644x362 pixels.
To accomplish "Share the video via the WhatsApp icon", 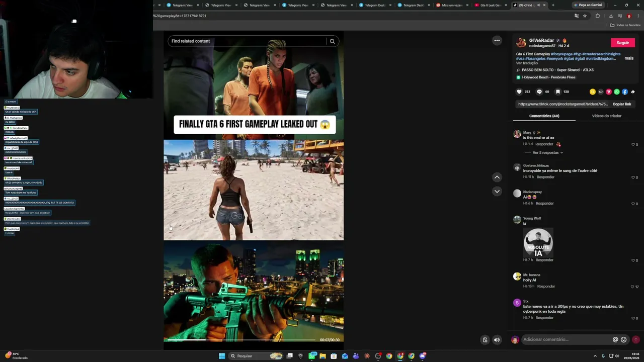I will tap(617, 92).
